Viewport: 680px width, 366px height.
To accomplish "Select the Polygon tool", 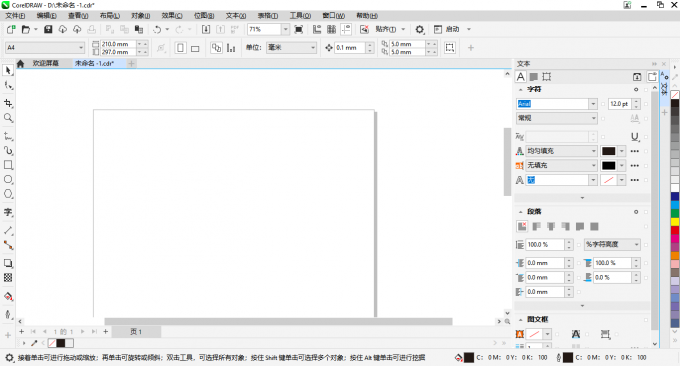I will point(8,194).
